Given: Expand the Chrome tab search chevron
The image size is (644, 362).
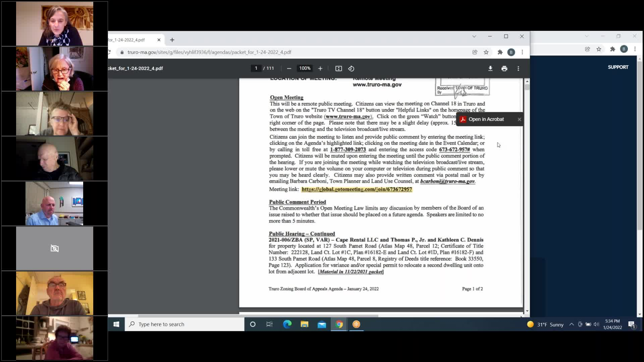Looking at the screenshot, I should tap(474, 36).
